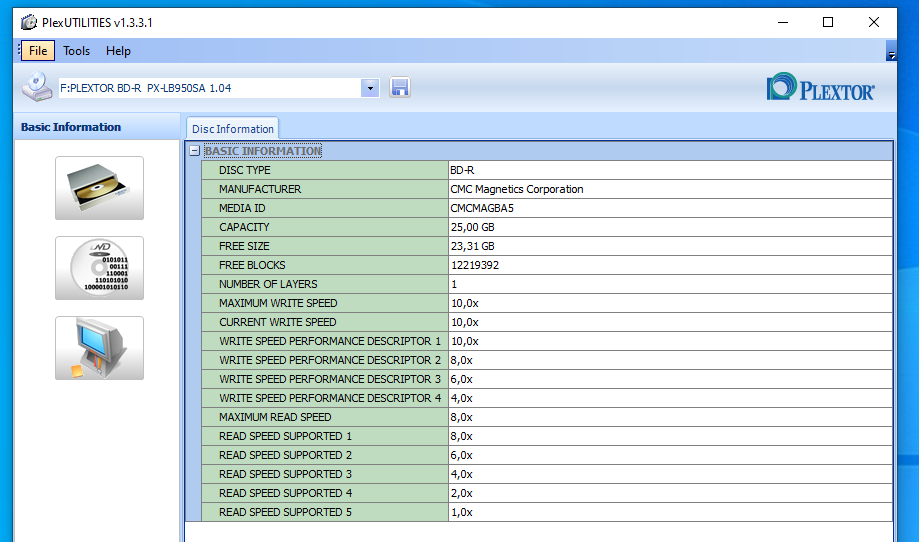Click the save floppy disk icon

(x=400, y=88)
